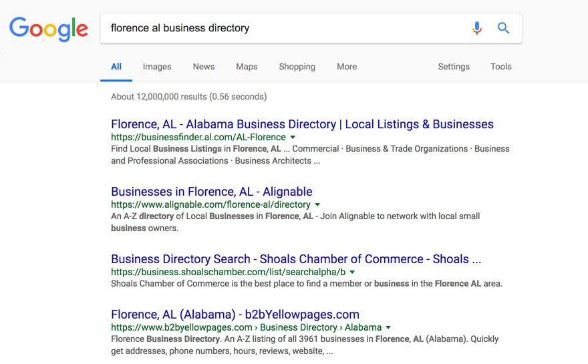
Task: Open the b2bYellowpages.com Florence result
Action: (235, 314)
